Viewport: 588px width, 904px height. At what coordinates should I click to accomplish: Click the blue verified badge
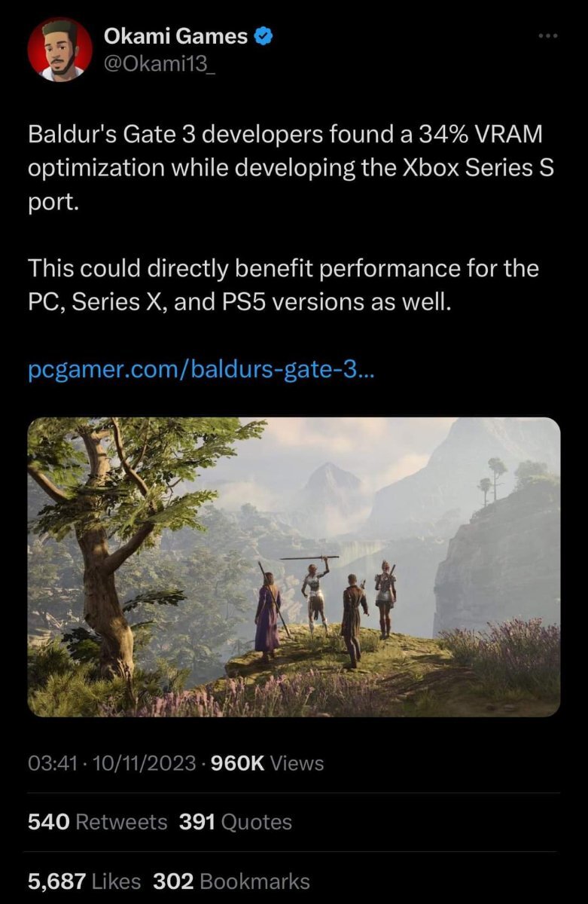[263, 35]
